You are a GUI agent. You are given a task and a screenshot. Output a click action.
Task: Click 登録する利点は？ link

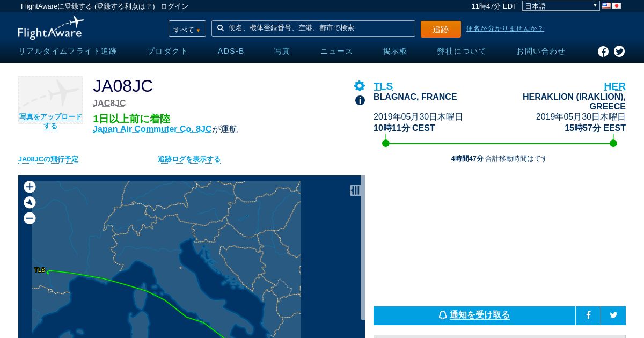click(x=125, y=6)
